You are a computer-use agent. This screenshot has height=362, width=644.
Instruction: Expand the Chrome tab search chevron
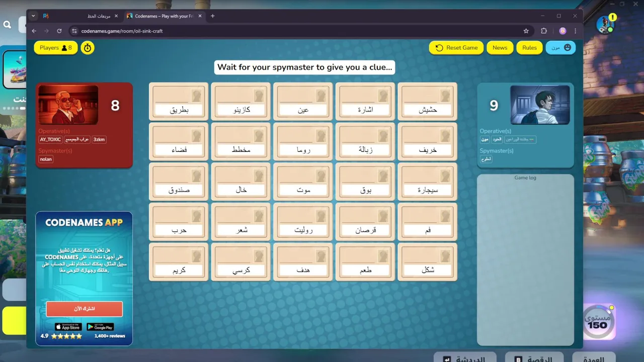(x=33, y=16)
